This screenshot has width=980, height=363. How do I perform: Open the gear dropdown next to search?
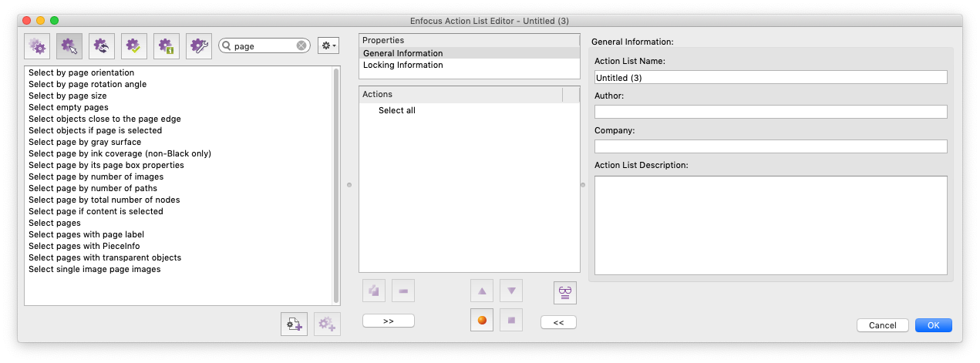click(x=328, y=46)
